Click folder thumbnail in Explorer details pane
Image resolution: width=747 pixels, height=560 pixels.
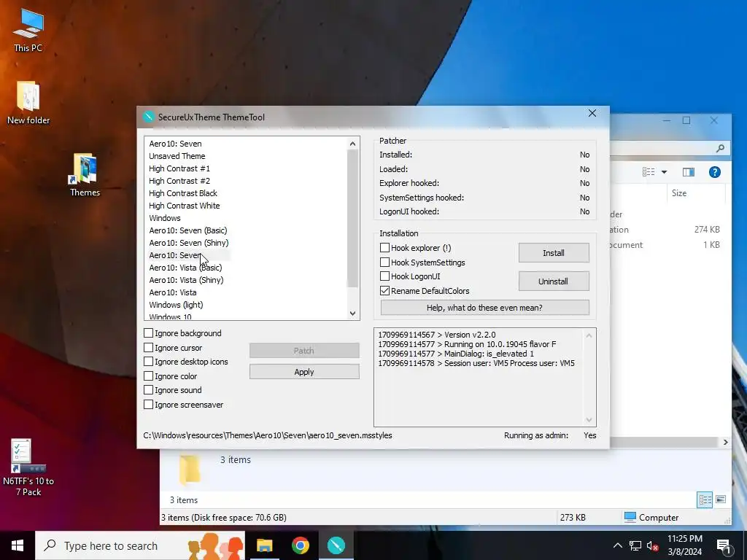tap(190, 469)
